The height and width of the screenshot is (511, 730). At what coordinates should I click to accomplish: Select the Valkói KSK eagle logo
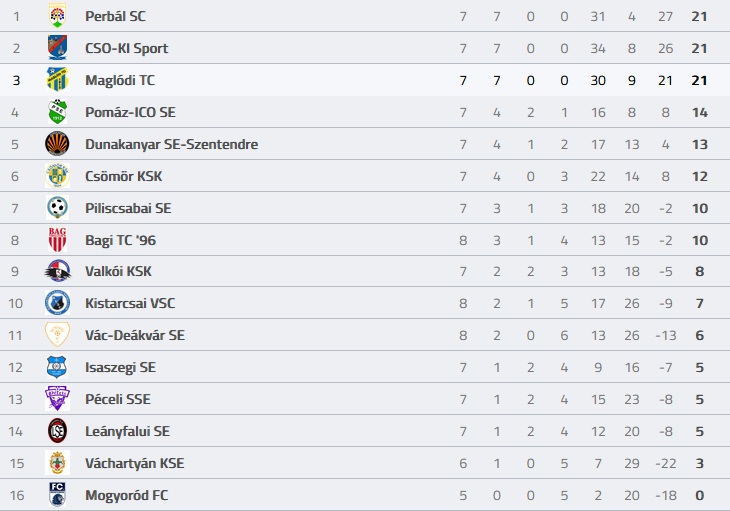[x=57, y=271]
